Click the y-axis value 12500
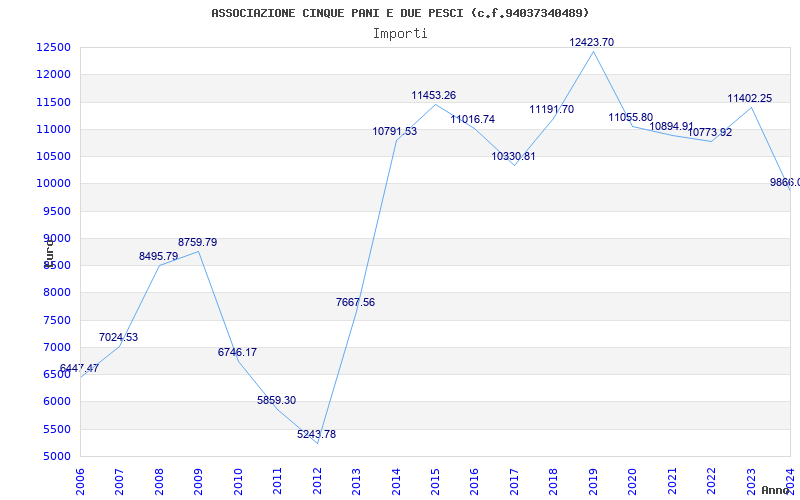The height and width of the screenshot is (500, 800). pyautogui.click(x=53, y=47)
